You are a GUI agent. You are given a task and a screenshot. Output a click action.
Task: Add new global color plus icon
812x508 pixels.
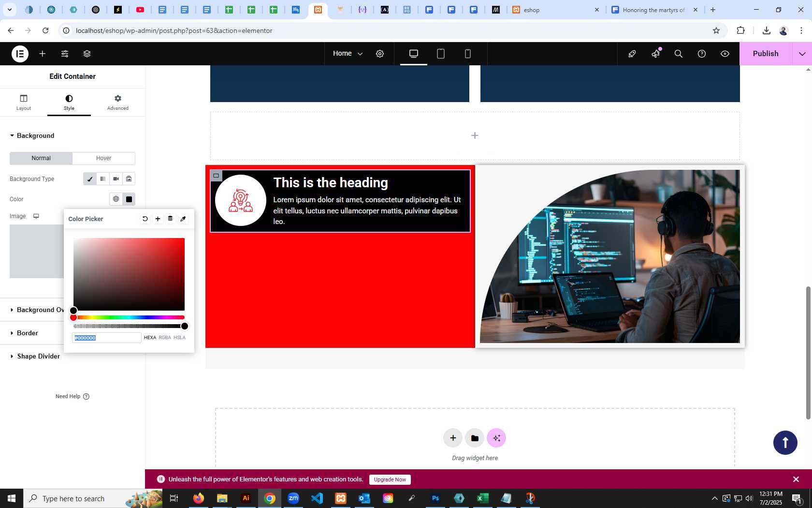tap(158, 219)
